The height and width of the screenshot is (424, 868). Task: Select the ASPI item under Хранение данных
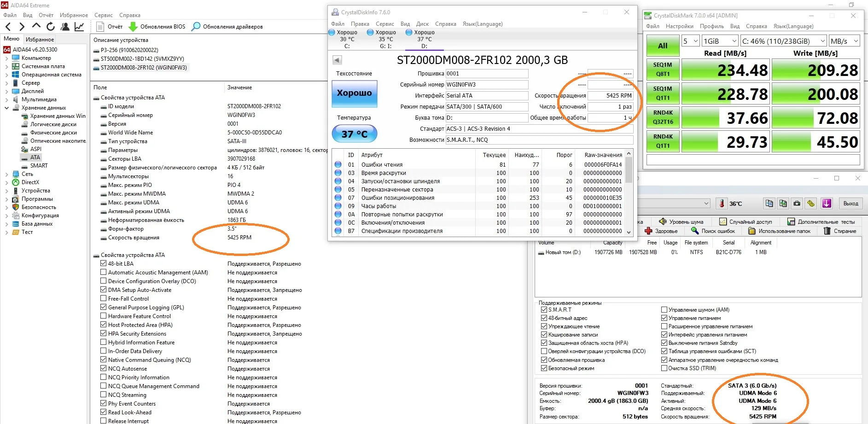[35, 149]
